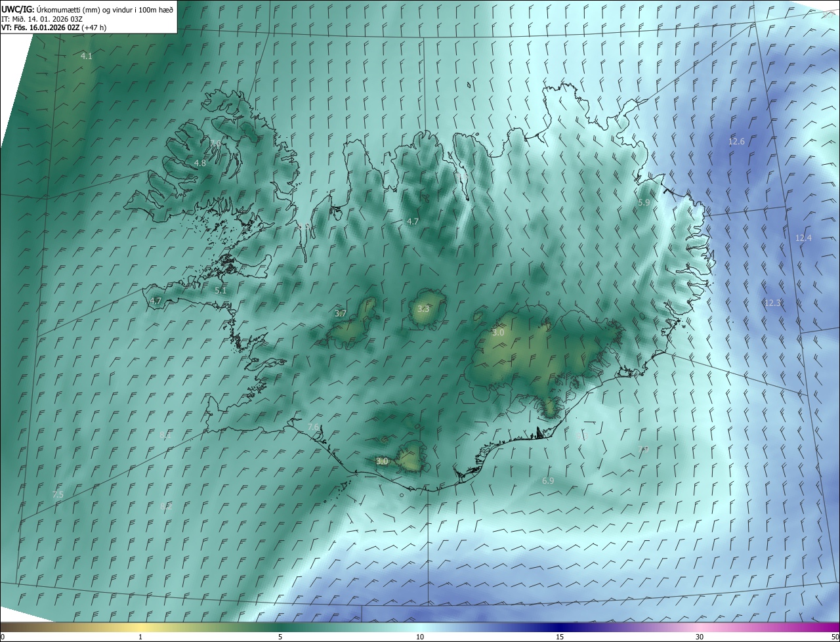Click the legend label "50"

pyautogui.click(x=835, y=637)
